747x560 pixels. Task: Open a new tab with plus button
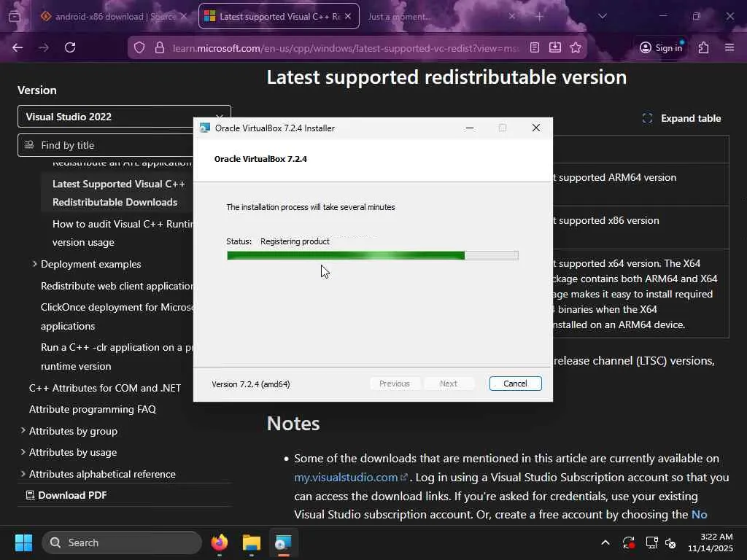click(539, 16)
